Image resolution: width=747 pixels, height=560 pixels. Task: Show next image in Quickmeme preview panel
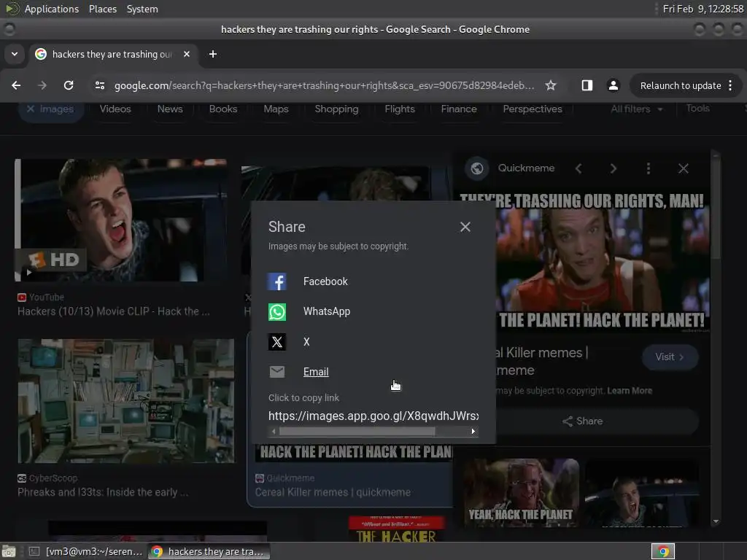tap(613, 168)
